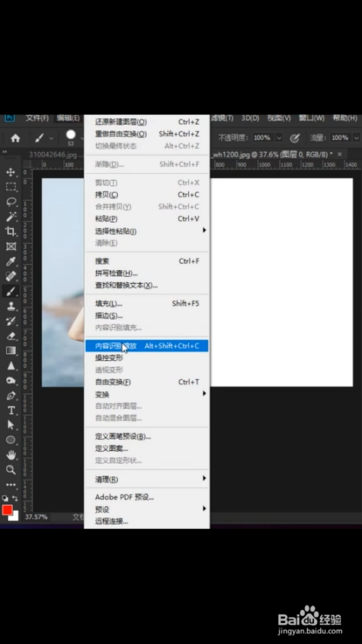Swap foreground and background colors
This screenshot has height=644, width=362.
point(15,499)
